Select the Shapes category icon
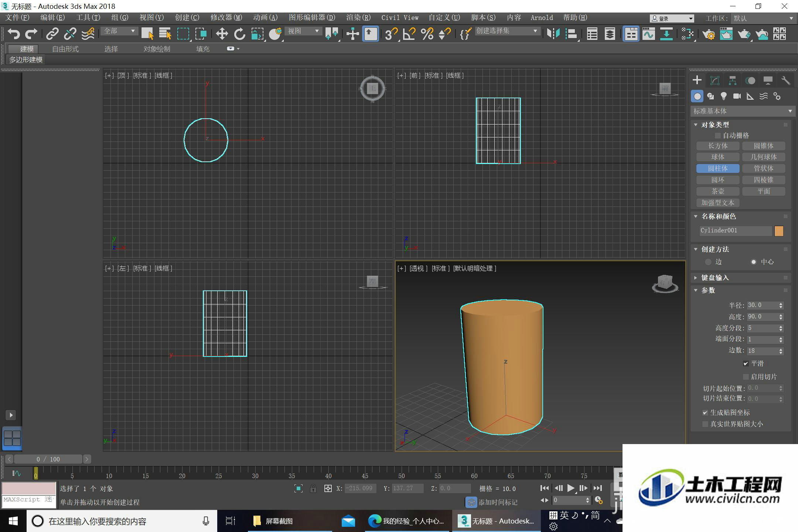The width and height of the screenshot is (798, 532). (710, 96)
